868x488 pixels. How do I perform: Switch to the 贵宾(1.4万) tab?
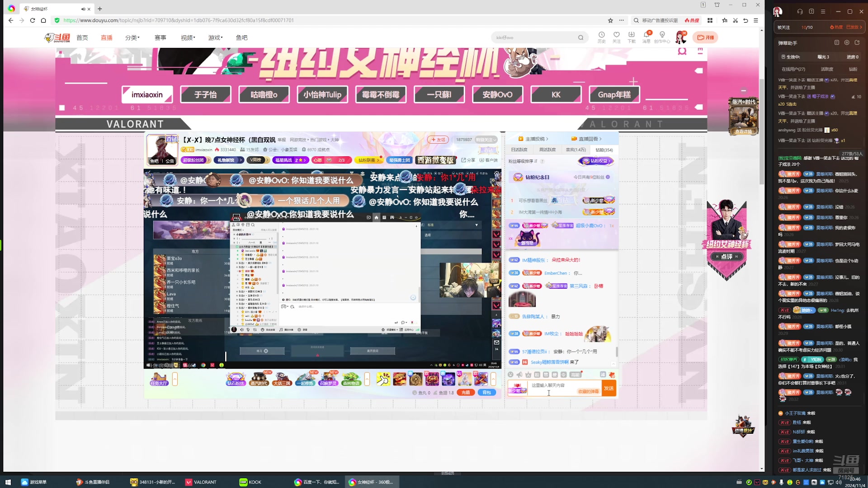coord(576,150)
